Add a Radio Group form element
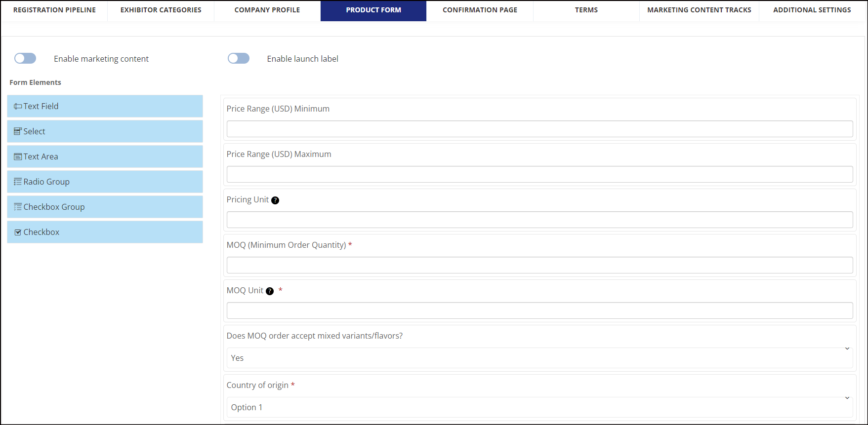 click(105, 182)
